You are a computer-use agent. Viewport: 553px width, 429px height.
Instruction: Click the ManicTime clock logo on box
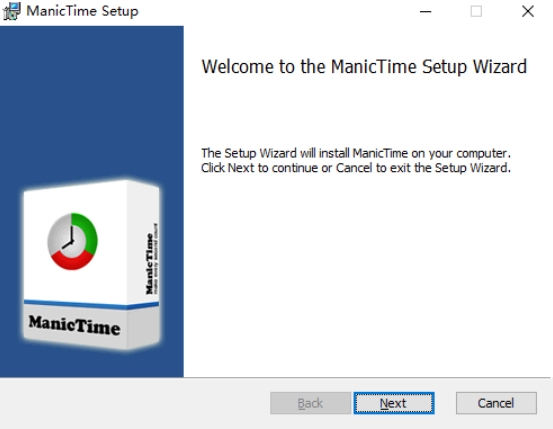click(73, 241)
